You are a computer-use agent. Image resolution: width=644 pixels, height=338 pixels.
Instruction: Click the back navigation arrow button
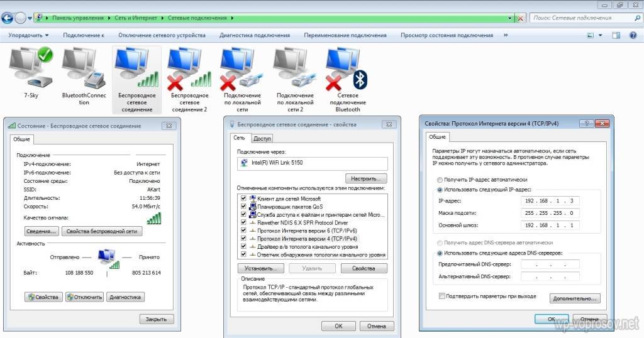point(9,18)
